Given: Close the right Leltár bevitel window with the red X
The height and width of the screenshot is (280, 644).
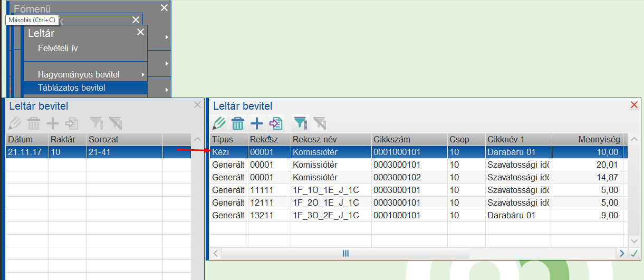Looking at the screenshot, I should point(635,105).
